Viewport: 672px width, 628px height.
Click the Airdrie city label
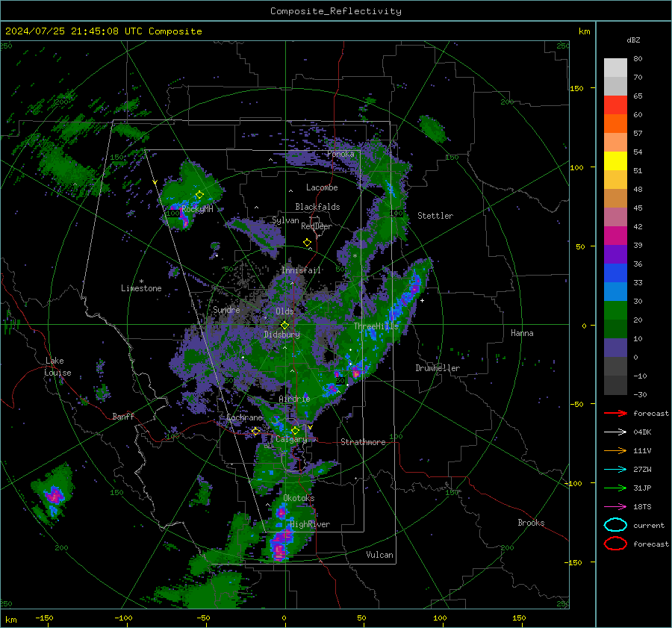(x=294, y=399)
